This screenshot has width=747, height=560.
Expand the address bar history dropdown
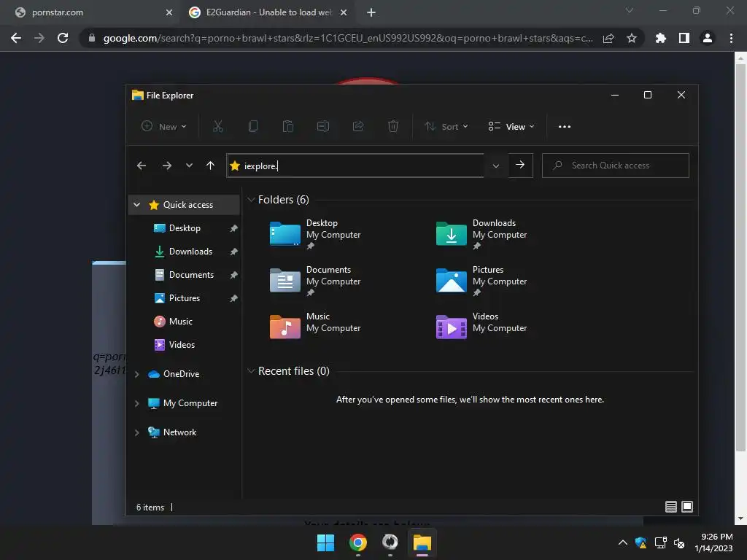496,166
